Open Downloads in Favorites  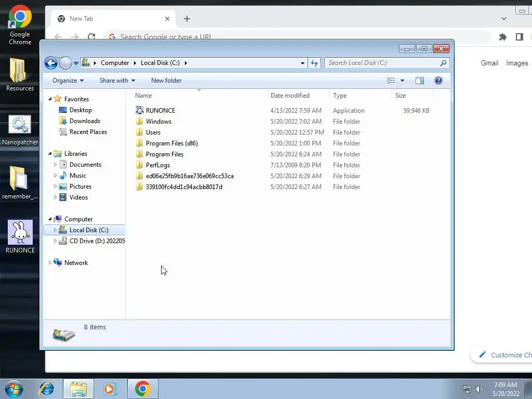click(85, 121)
